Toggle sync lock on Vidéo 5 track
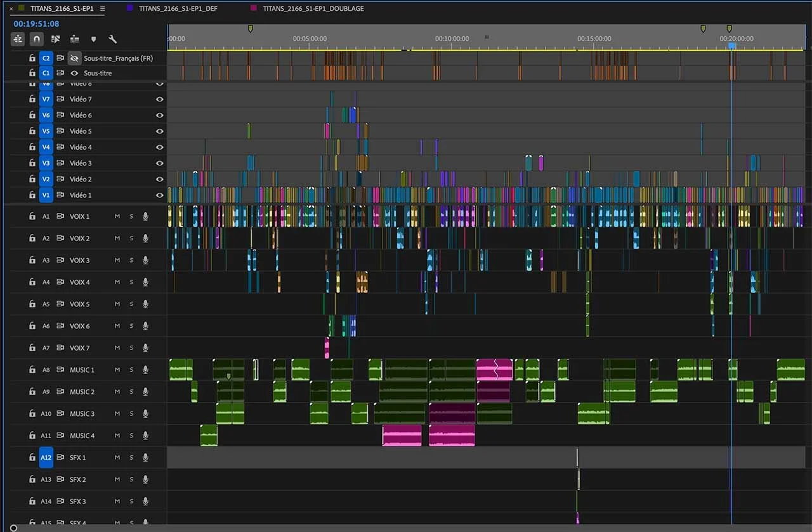Screen dimensions: 812x532 [61, 131]
